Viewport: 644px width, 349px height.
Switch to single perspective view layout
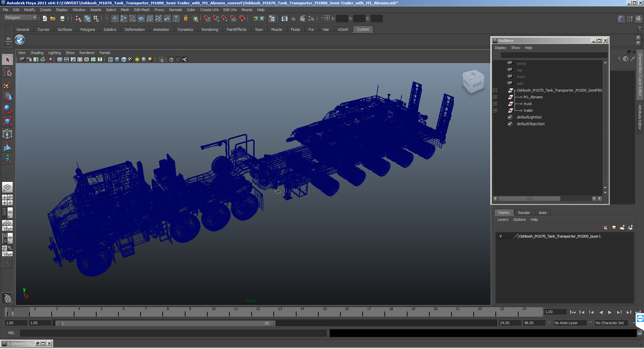pos(7,187)
